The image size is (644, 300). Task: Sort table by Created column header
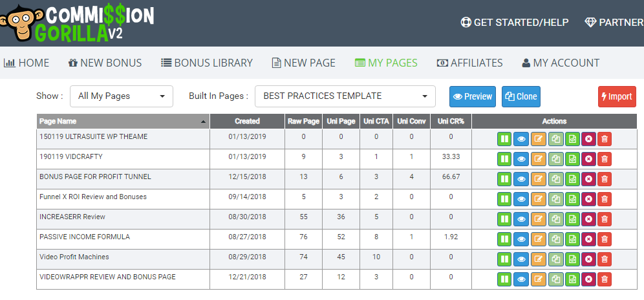click(x=247, y=122)
